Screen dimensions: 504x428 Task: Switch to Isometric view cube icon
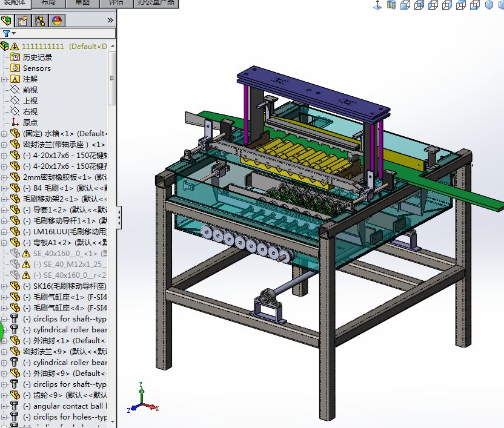pyautogui.click(x=489, y=5)
